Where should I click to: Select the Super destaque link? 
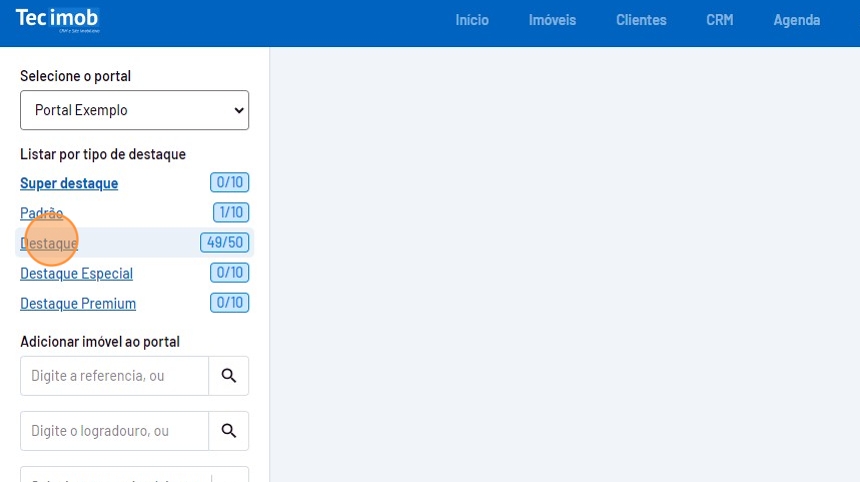click(69, 183)
